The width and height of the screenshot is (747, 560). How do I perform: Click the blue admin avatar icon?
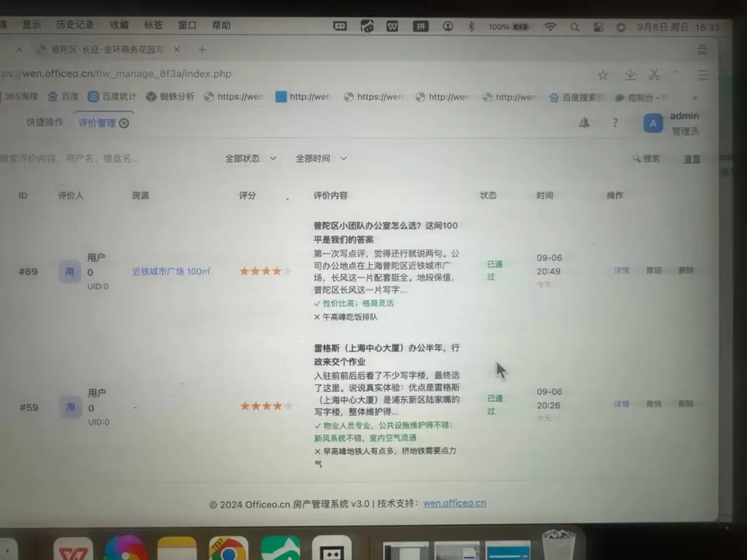point(652,123)
